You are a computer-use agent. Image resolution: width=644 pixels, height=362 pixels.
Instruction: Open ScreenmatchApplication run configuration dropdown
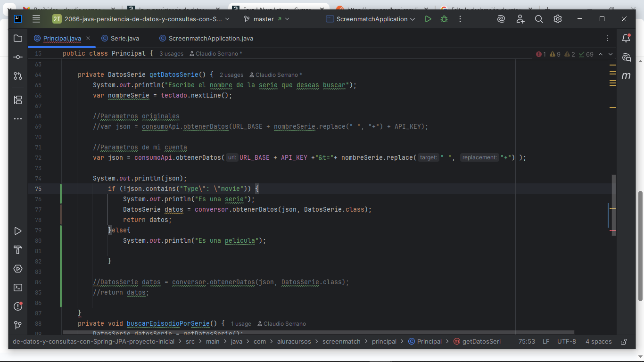(x=370, y=19)
